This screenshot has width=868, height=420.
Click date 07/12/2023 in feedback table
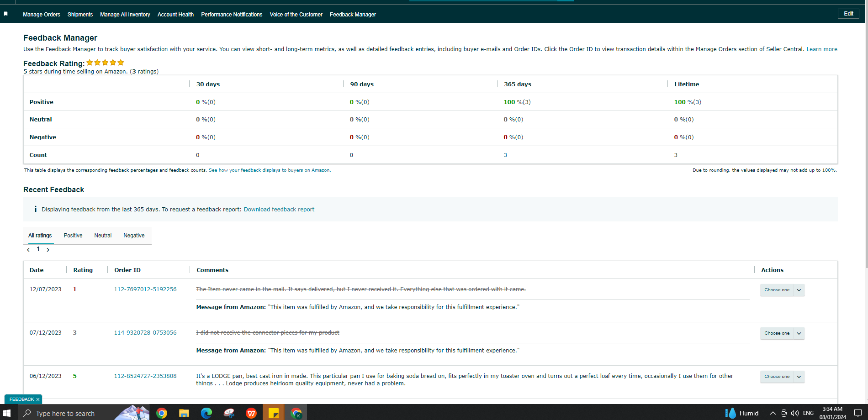[45, 333]
